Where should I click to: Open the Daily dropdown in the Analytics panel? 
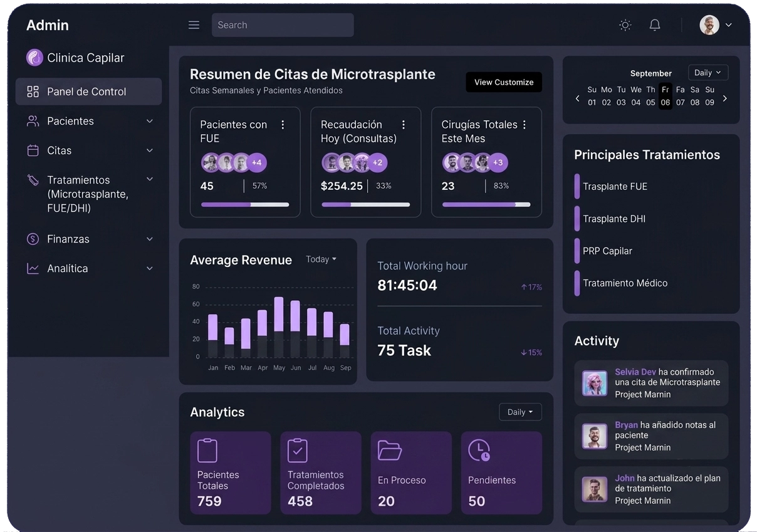coord(520,412)
